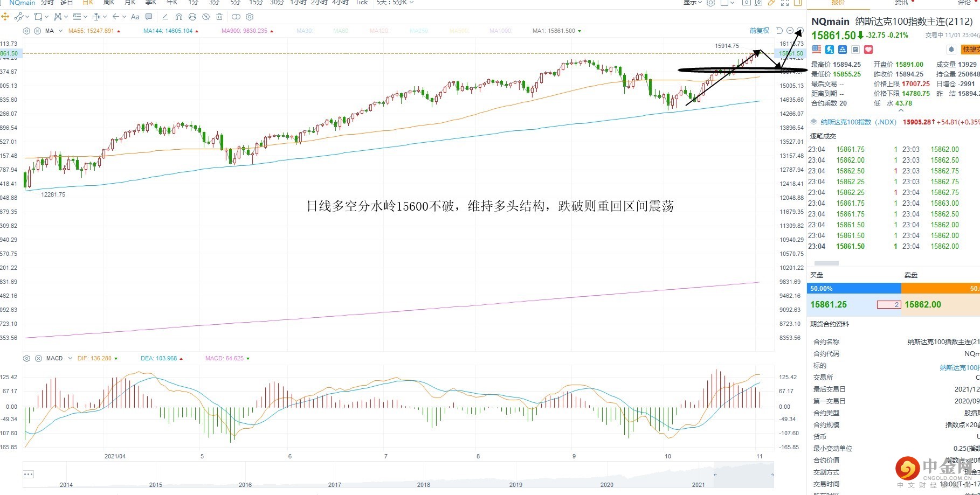Select the 15分 minute period
Image resolution: width=980 pixels, height=495 pixels.
tap(256, 3)
